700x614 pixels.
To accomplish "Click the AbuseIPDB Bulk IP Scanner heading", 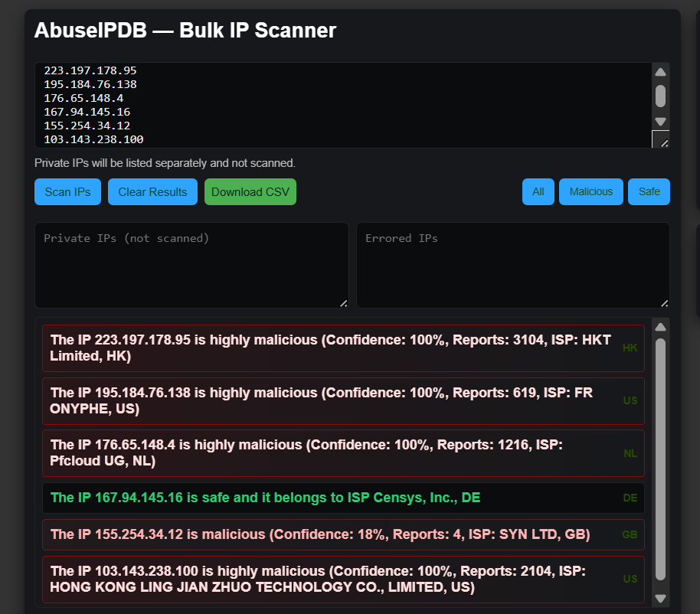I will [185, 31].
